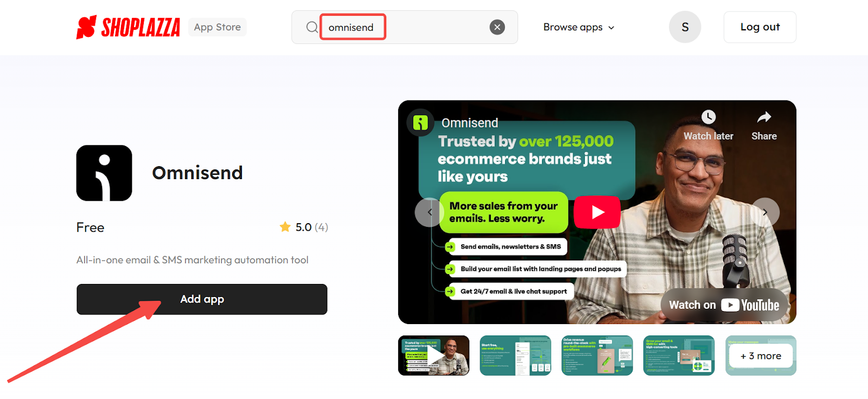This screenshot has height=399, width=868.
Task: Click the Log out button
Action: pyautogui.click(x=760, y=27)
